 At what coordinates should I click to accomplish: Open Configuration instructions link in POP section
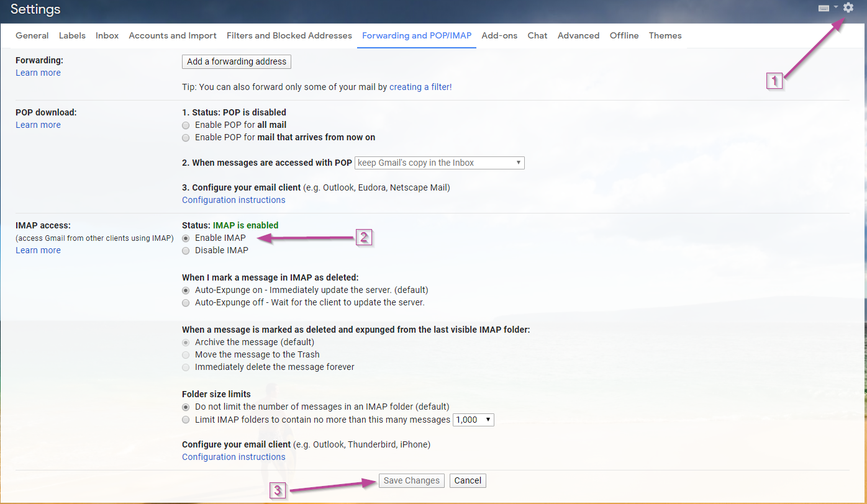pyautogui.click(x=234, y=200)
